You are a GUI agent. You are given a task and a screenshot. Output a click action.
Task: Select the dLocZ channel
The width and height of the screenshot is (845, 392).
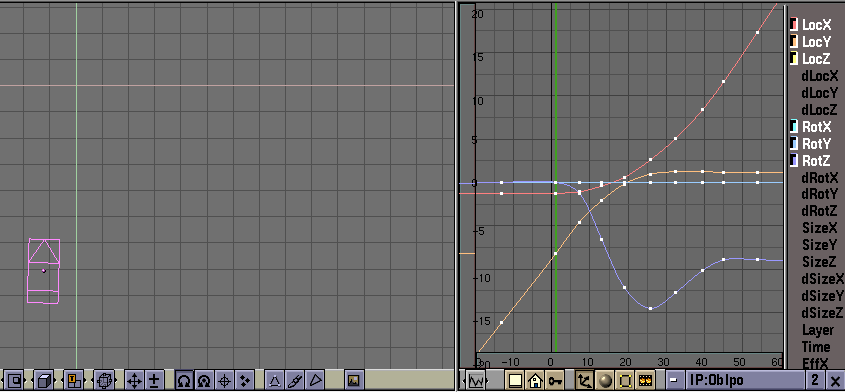point(820,110)
